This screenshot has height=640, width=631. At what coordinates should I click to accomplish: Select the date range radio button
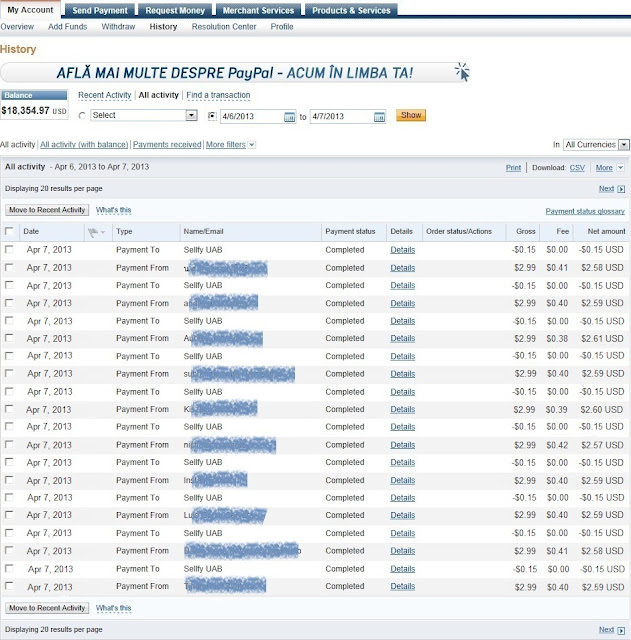[212, 116]
